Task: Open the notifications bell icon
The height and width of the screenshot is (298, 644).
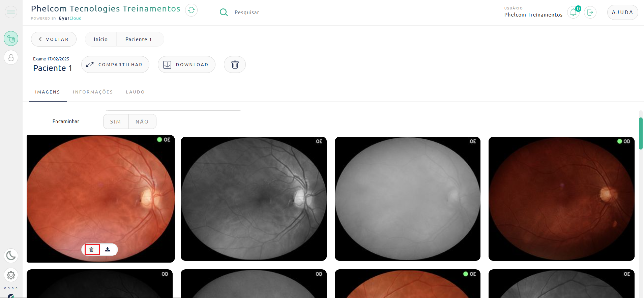Action: click(x=574, y=12)
